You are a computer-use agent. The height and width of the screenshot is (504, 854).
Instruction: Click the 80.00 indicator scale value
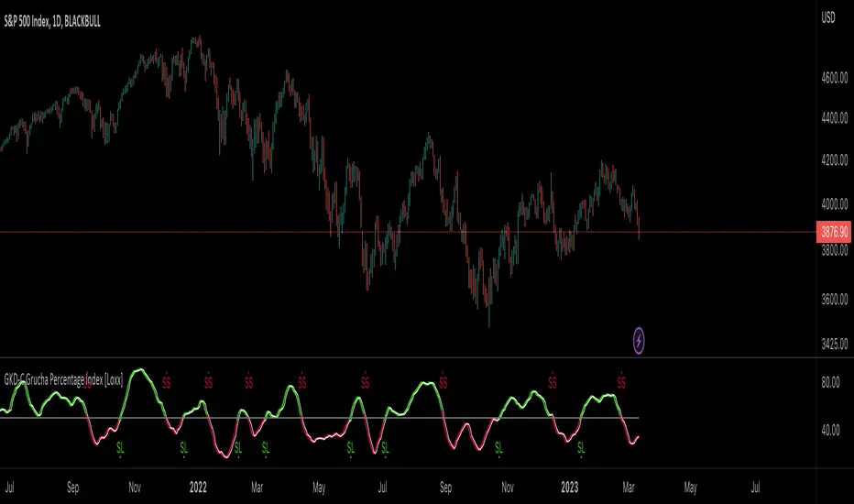point(830,382)
